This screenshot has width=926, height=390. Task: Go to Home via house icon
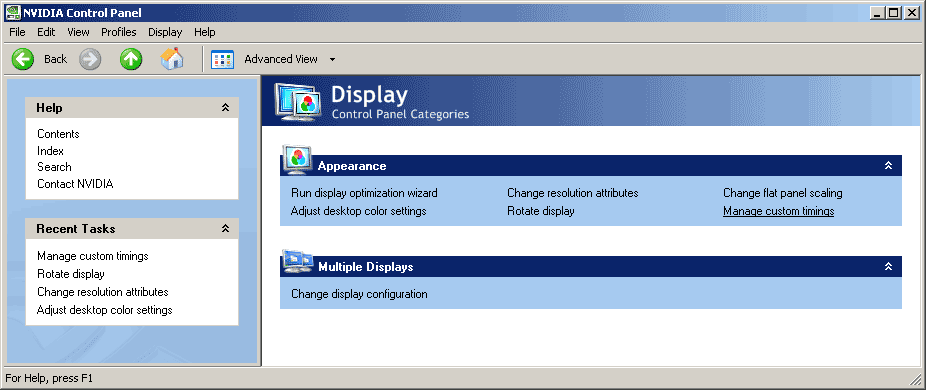tap(172, 59)
